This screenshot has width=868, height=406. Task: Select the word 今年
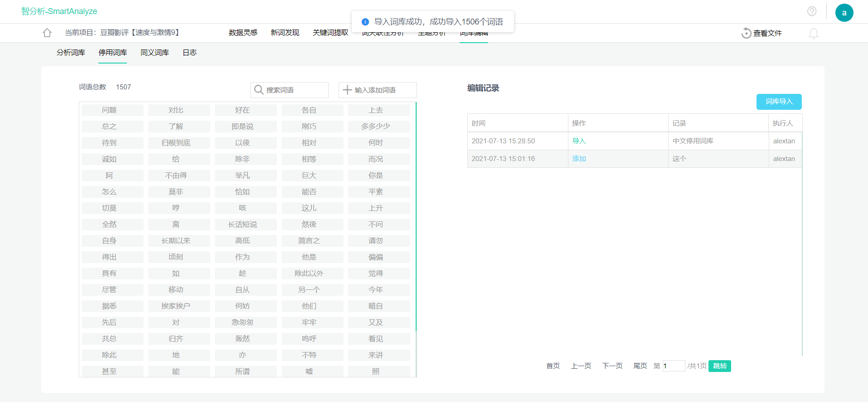(x=379, y=290)
